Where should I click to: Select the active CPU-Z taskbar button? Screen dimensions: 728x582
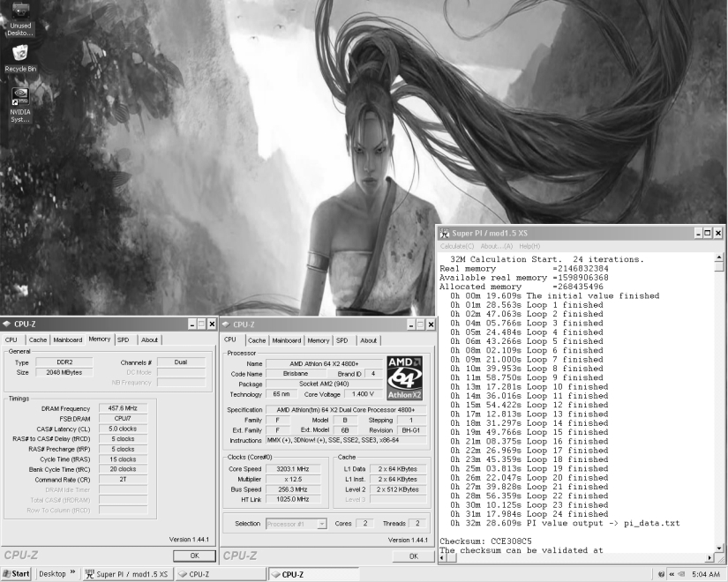[314, 574]
